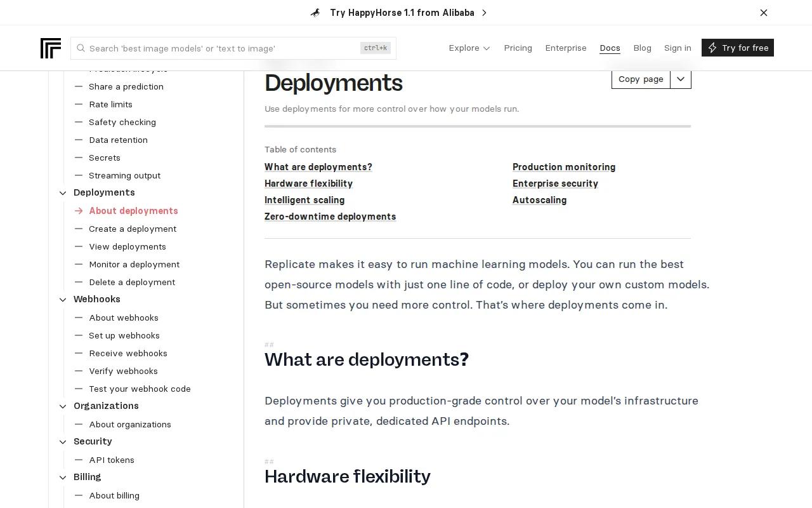This screenshot has height=508, width=812.
Task: Collapse the Organizations sidebar section
Action: click(x=63, y=406)
